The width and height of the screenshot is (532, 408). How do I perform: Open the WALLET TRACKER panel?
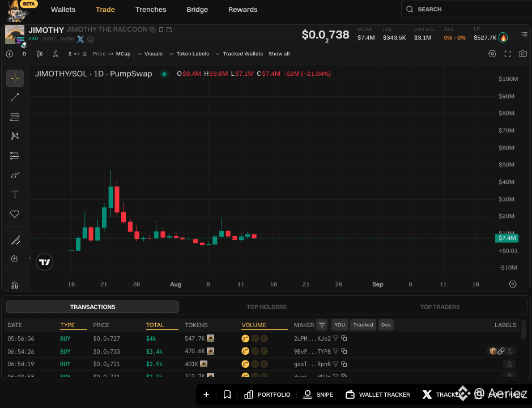(x=378, y=395)
